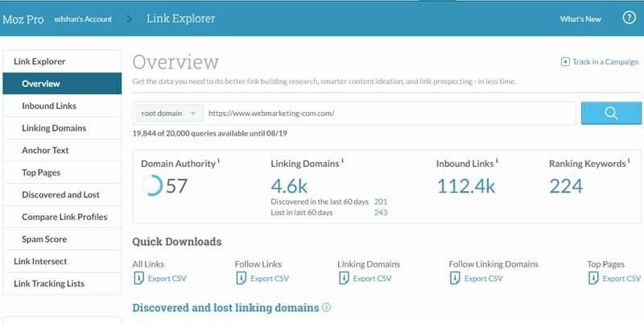This screenshot has width=644, height=324.
Task: Open the What's New link
Action: pyautogui.click(x=580, y=19)
